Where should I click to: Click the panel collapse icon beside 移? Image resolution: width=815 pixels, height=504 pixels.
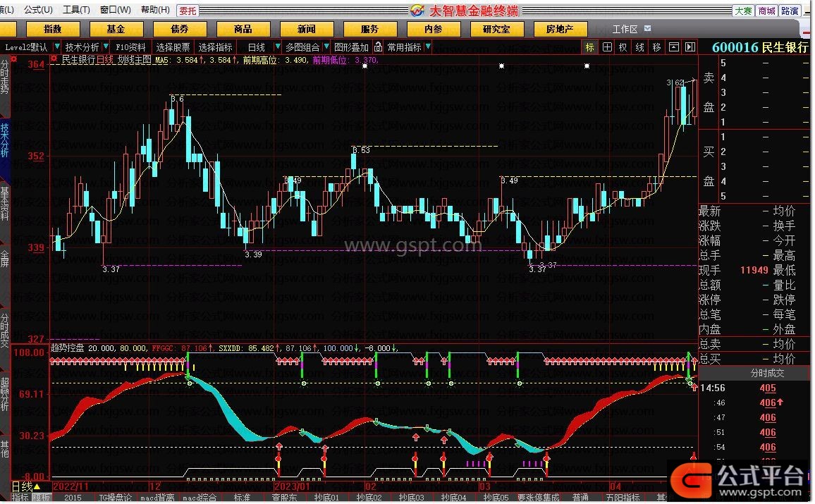[673, 47]
